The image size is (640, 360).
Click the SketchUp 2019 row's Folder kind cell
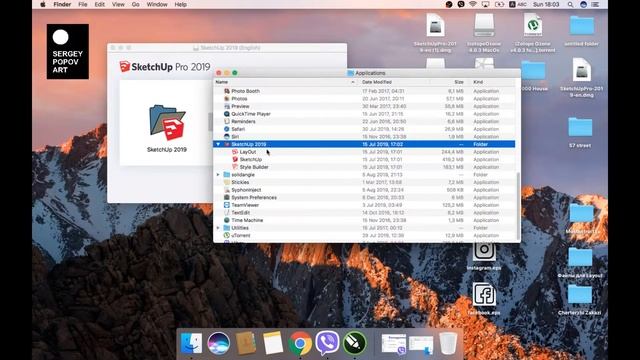click(480, 144)
